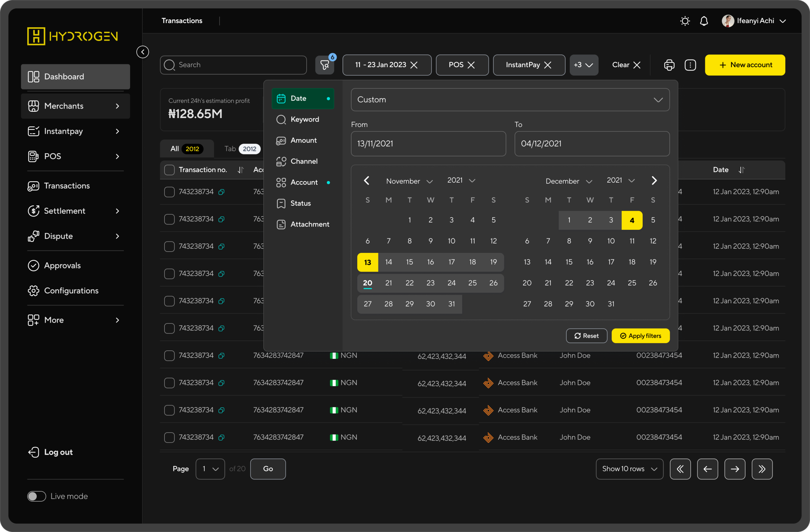Toggle light/dark theme sun icon

coord(685,21)
